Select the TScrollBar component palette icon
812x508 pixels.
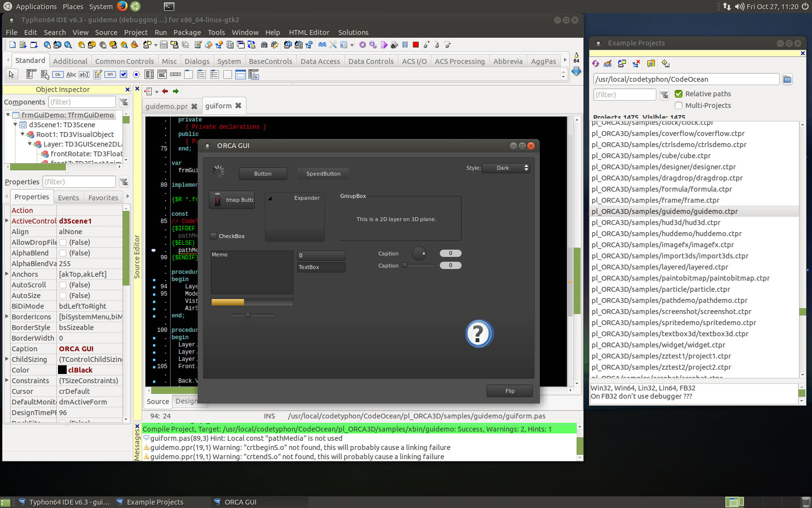pyautogui.click(x=175, y=75)
